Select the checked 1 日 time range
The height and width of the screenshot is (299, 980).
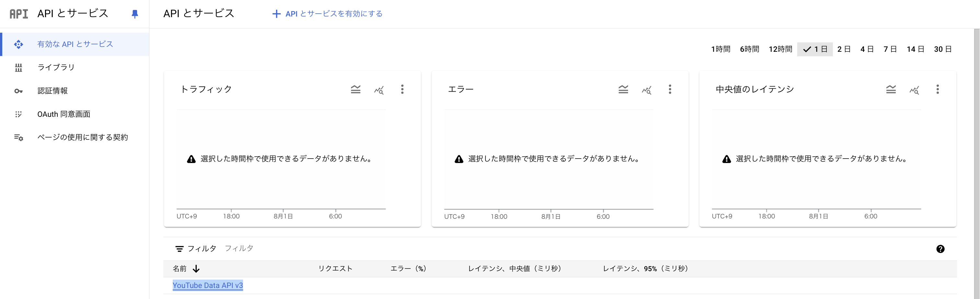click(x=815, y=50)
